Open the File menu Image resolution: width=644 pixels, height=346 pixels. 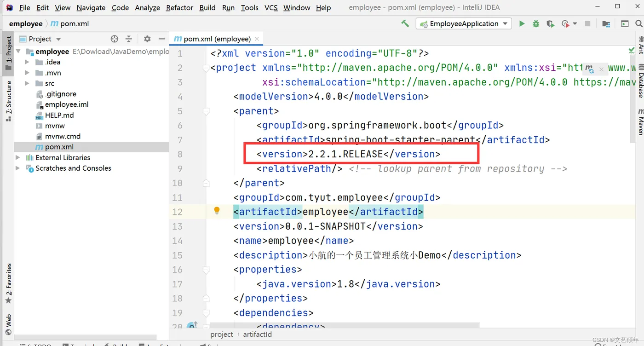[x=24, y=7]
